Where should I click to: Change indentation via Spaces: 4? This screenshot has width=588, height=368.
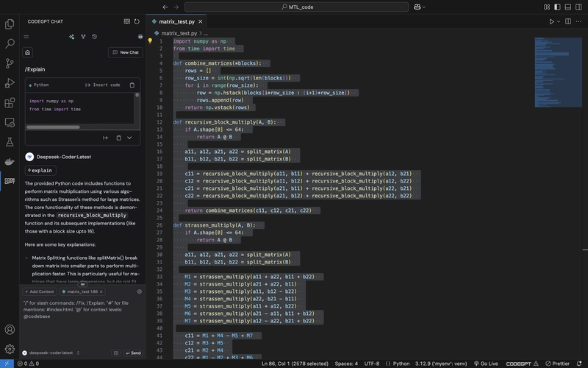(x=346, y=364)
